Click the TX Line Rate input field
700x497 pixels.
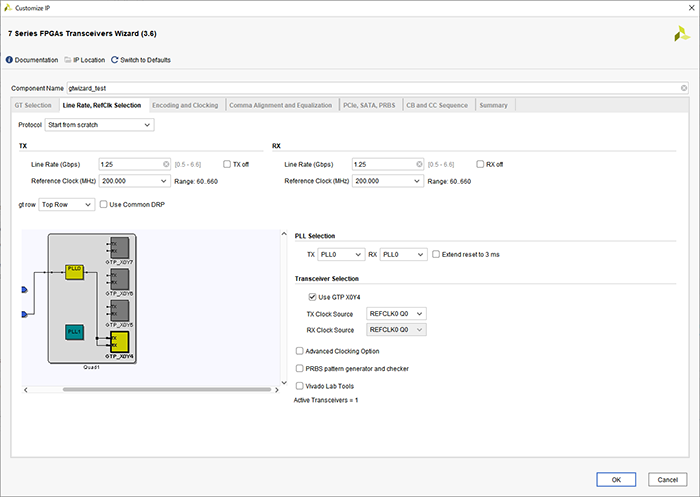[x=134, y=164]
